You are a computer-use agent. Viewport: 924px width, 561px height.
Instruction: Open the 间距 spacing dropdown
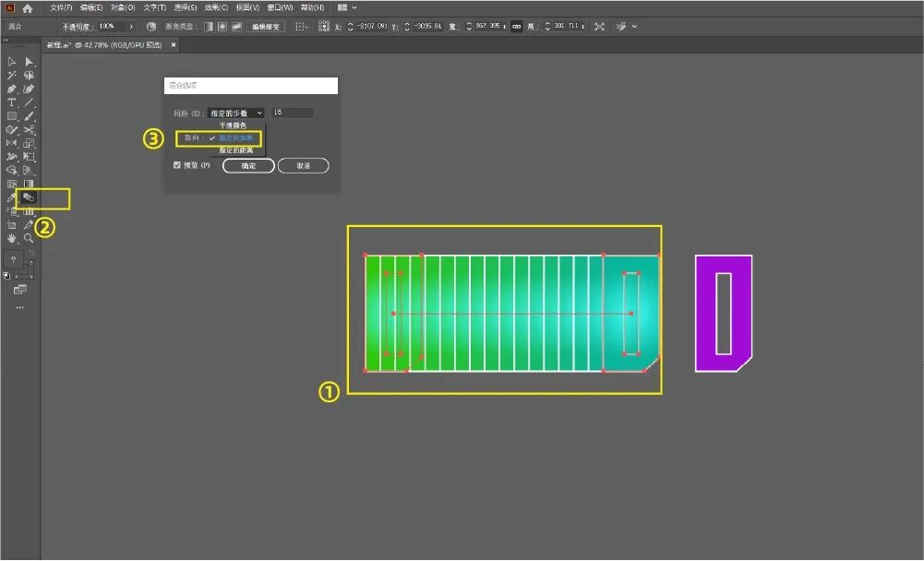pyautogui.click(x=235, y=113)
